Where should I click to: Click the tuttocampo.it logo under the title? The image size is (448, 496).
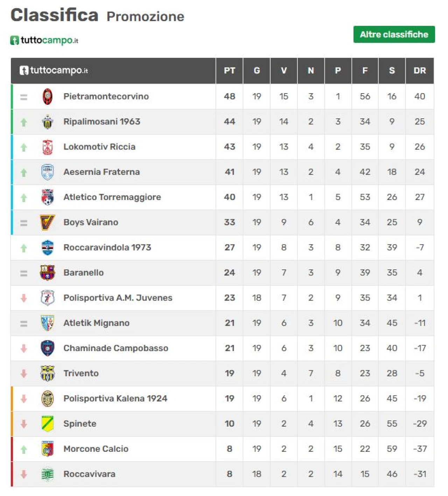click(x=44, y=40)
